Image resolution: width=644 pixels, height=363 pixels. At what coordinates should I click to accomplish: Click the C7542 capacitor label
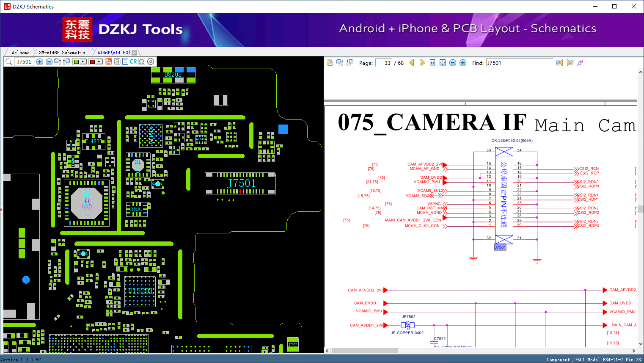pyautogui.click(x=440, y=338)
